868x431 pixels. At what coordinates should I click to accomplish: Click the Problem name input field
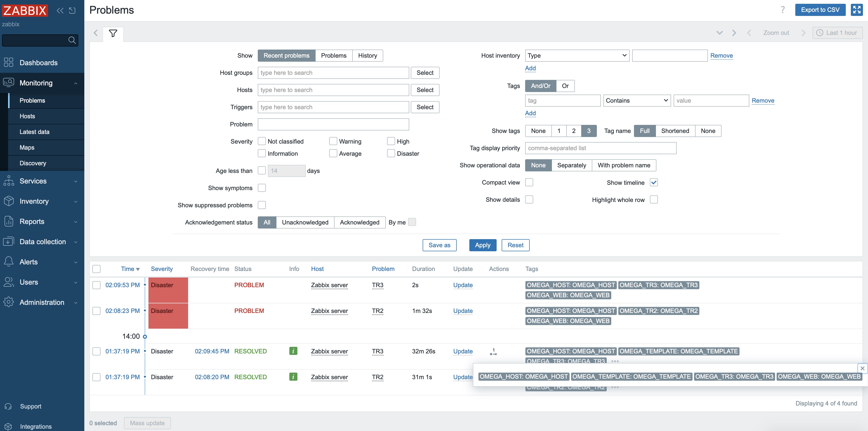(333, 124)
